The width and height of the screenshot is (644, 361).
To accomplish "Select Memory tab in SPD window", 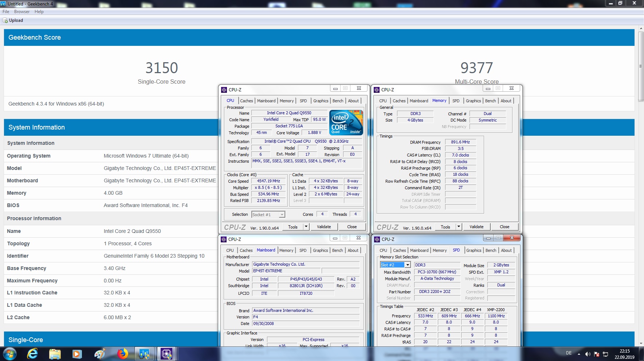I will click(440, 250).
